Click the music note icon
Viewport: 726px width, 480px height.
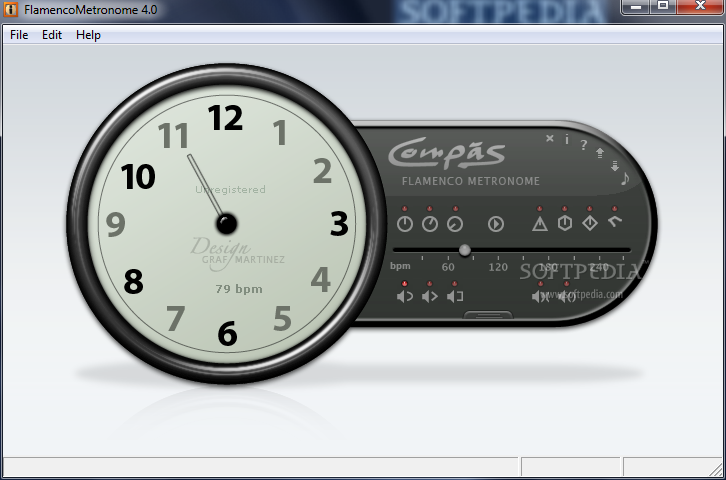[625, 178]
